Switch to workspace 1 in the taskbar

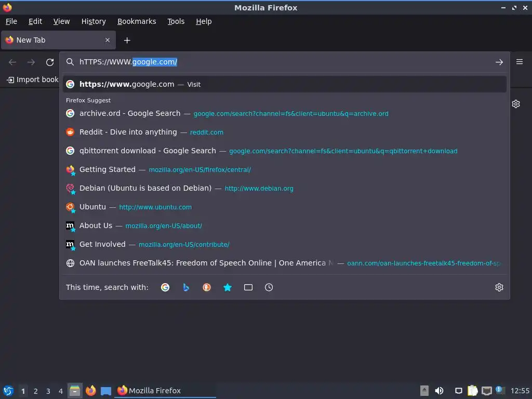click(23, 391)
